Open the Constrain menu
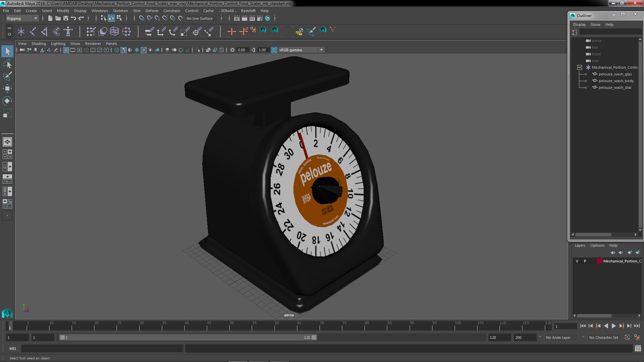644x362 pixels. pyautogui.click(x=171, y=11)
